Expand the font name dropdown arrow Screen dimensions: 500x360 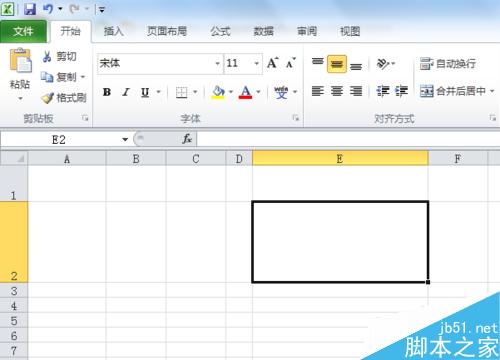pos(217,63)
